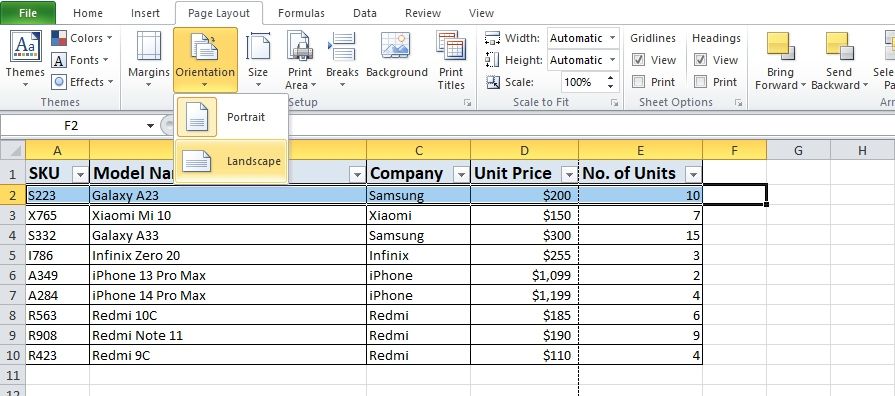
Task: Open the Width dropdown
Action: pyautogui.click(x=612, y=38)
